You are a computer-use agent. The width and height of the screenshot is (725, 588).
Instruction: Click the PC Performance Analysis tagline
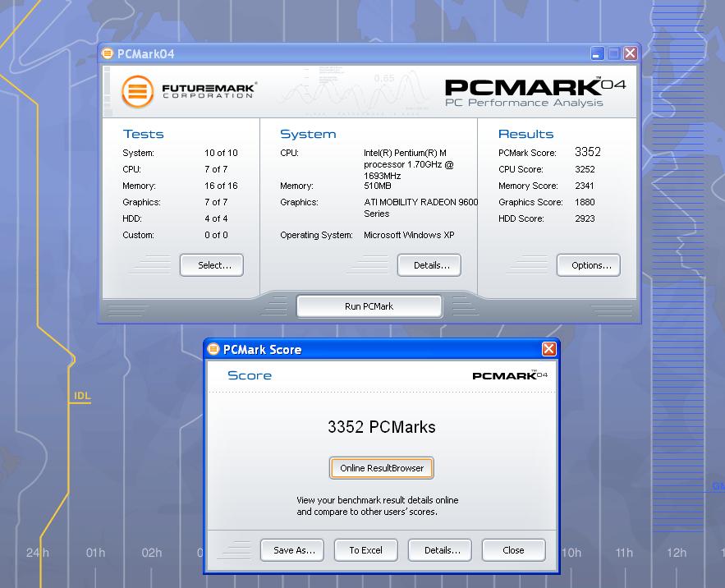(x=524, y=103)
